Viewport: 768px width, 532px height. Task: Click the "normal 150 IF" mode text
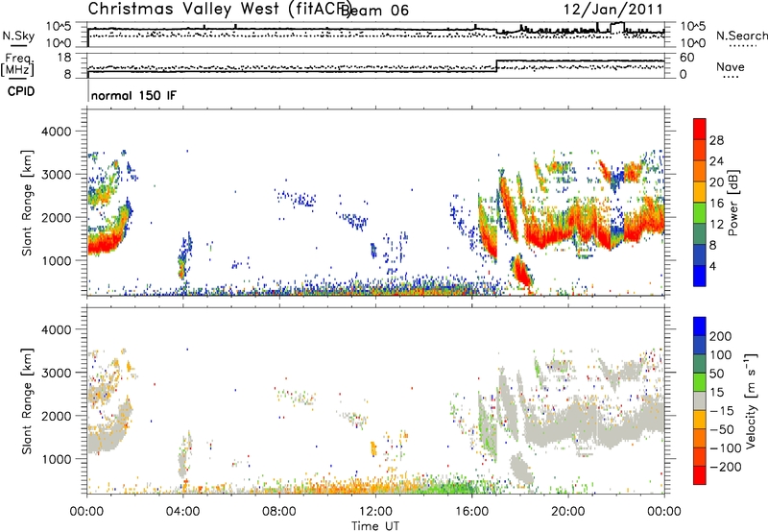[x=133, y=95]
